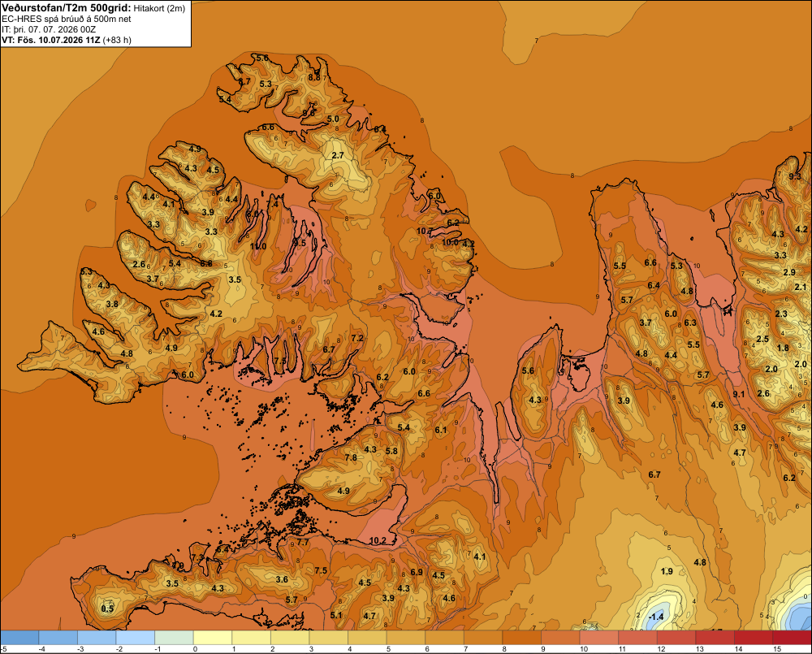
Task: Click the -1.4 temperature label on the glacier
Action: coord(656,616)
